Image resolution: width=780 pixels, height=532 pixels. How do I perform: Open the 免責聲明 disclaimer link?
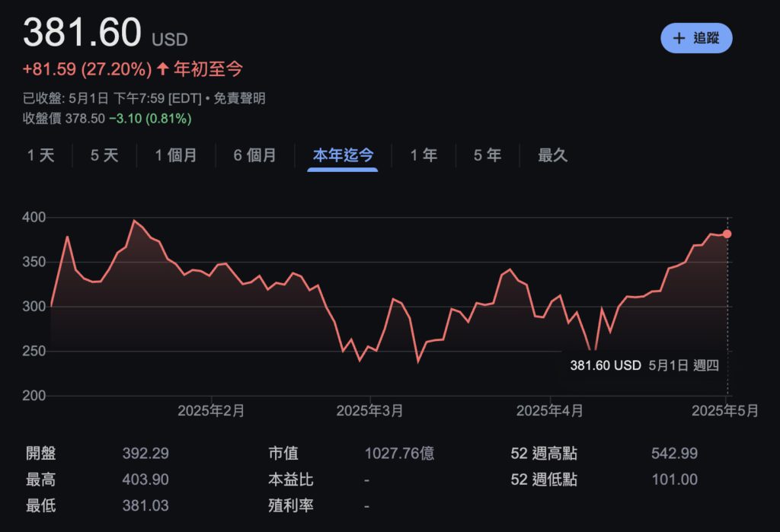[x=239, y=98]
